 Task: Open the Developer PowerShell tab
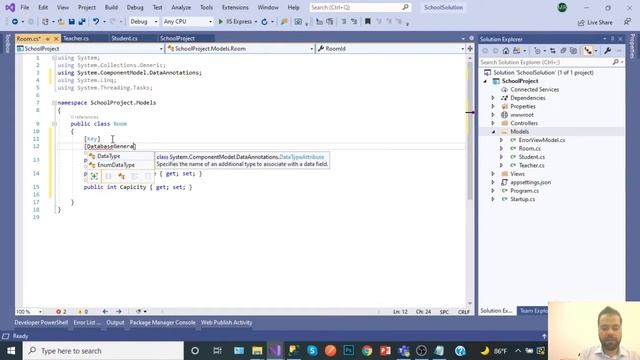[x=41, y=322]
